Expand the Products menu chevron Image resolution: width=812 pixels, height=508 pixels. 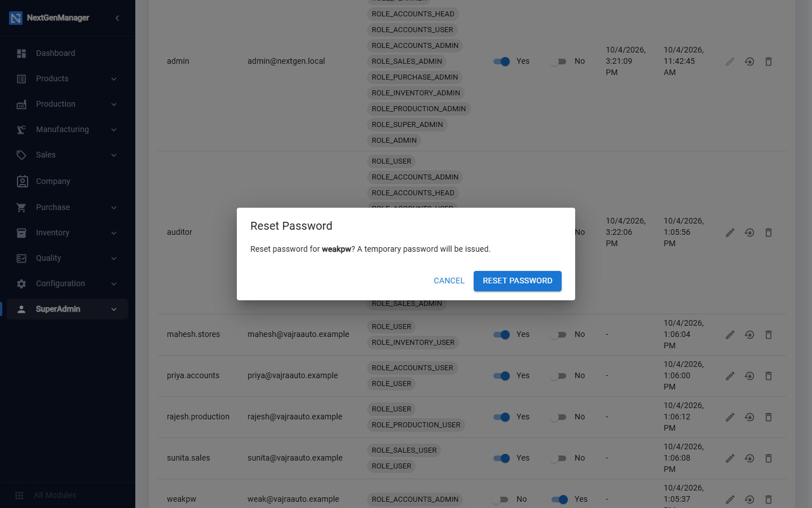[x=114, y=79]
